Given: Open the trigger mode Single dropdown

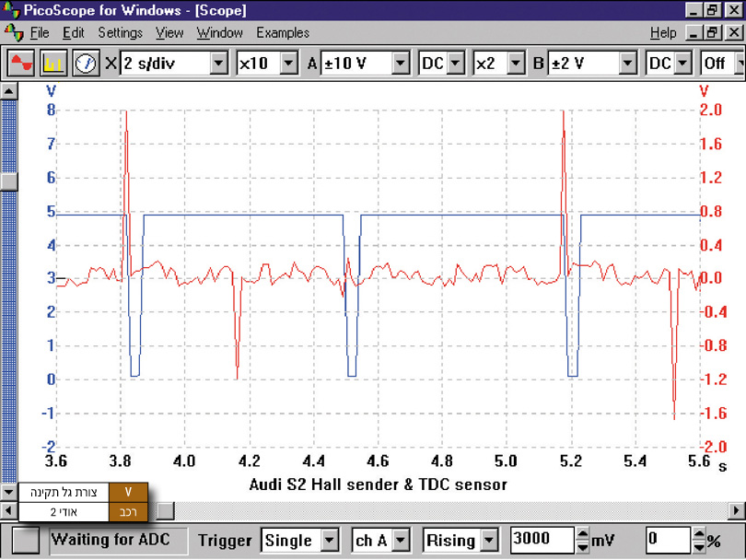Looking at the screenshot, I should tap(329, 541).
